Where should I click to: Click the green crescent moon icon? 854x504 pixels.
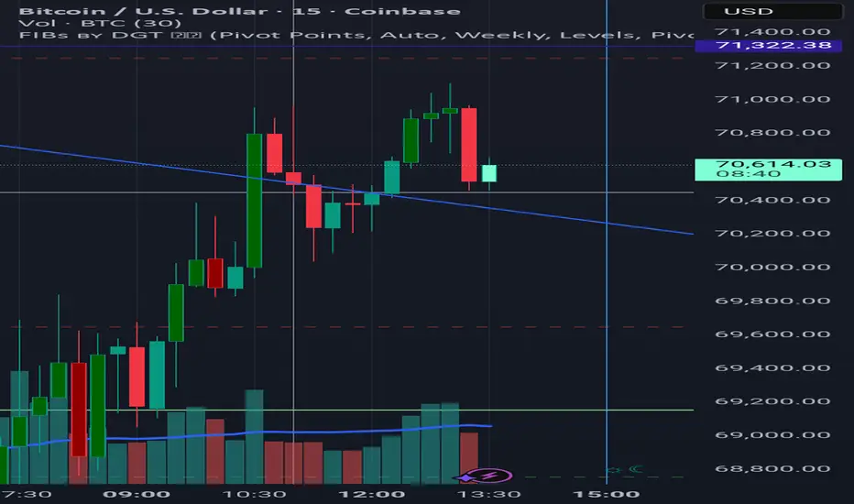tap(636, 469)
